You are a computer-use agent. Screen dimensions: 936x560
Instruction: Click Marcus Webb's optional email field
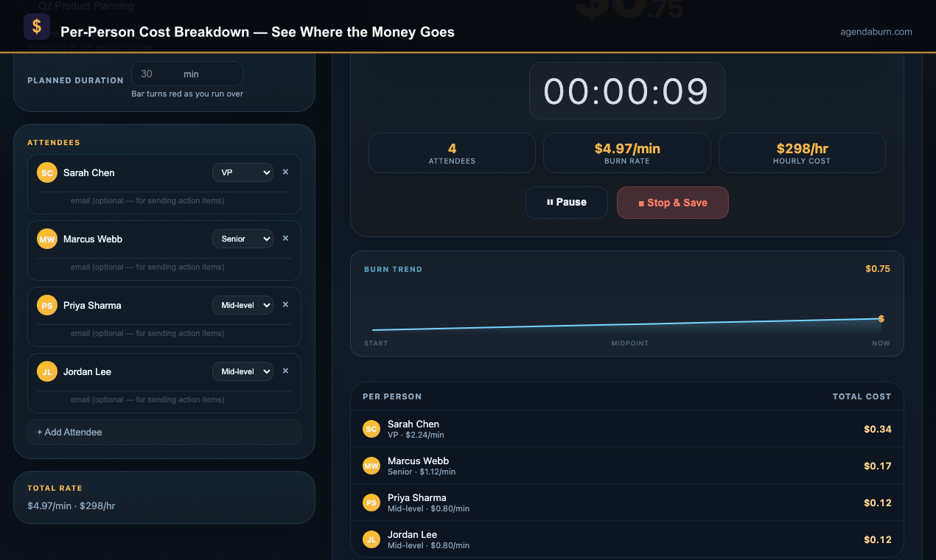coord(164,267)
